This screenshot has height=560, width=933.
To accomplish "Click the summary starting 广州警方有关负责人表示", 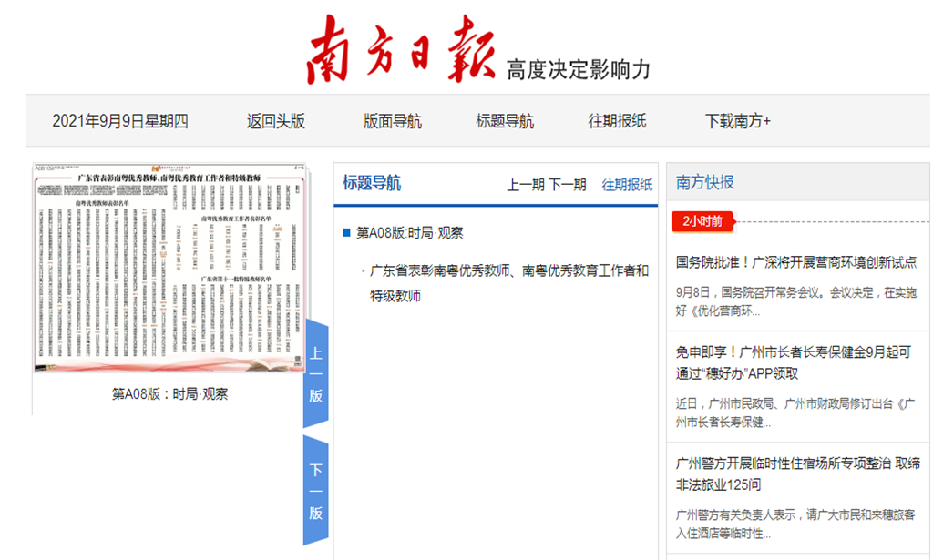I will click(x=795, y=524).
